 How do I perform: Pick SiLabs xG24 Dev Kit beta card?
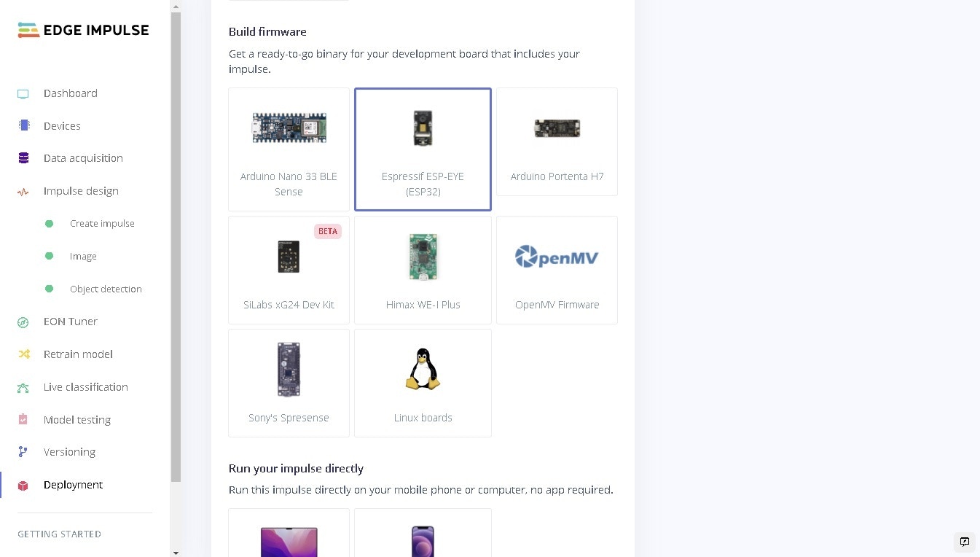point(289,270)
